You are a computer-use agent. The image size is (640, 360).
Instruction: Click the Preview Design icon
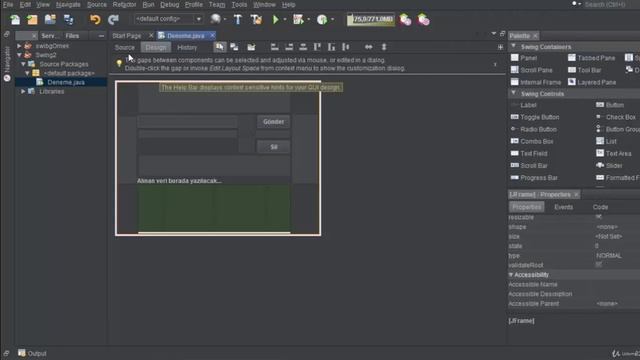(251, 47)
